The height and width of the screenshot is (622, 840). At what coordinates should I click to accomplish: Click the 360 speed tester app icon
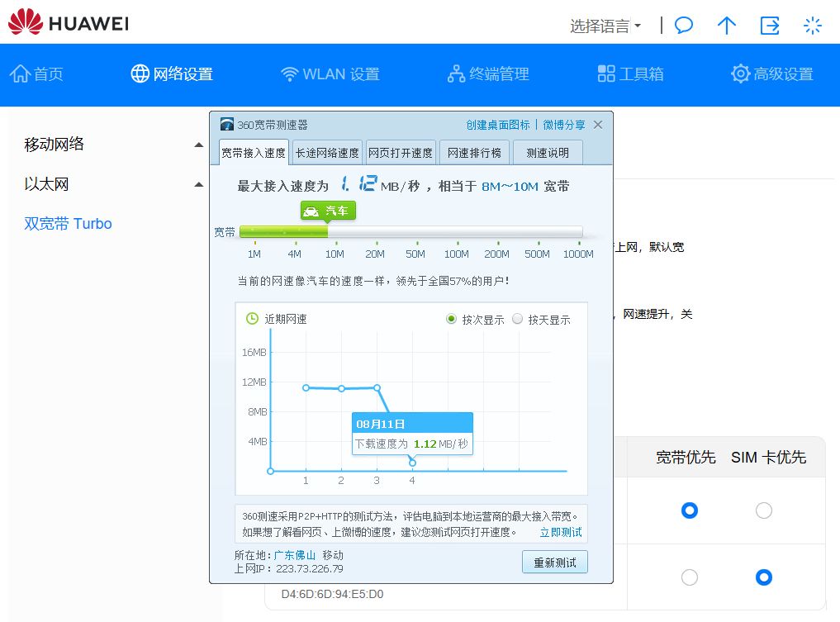tap(226, 124)
